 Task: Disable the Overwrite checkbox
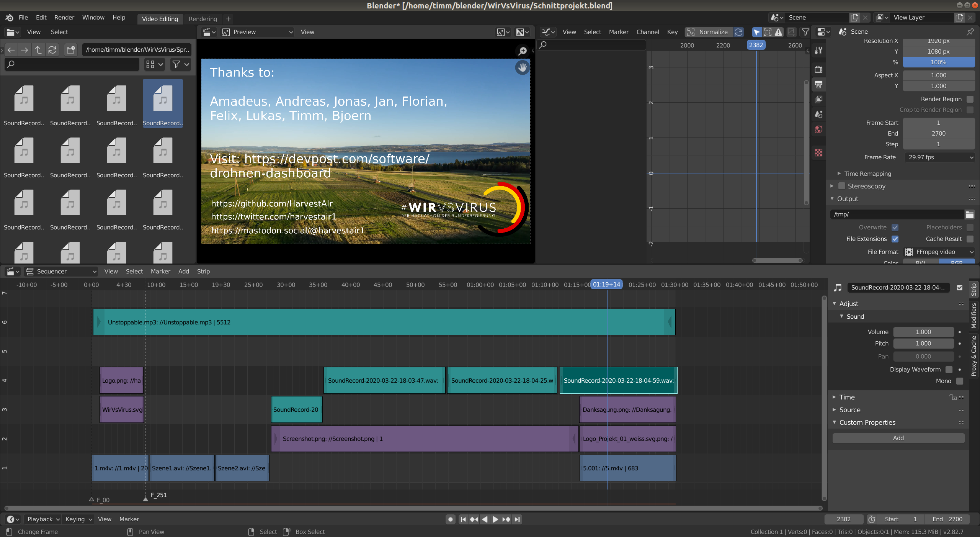895,228
